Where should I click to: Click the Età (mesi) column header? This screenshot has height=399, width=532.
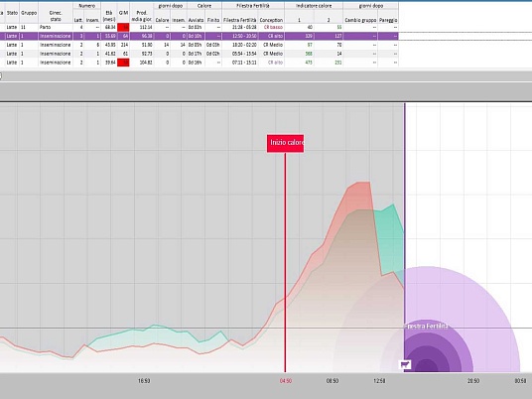point(109,16)
